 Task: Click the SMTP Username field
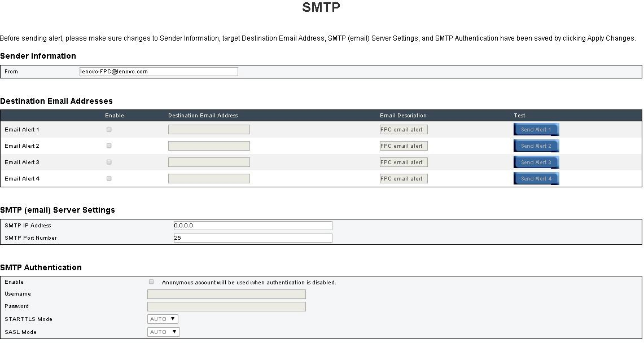(227, 294)
